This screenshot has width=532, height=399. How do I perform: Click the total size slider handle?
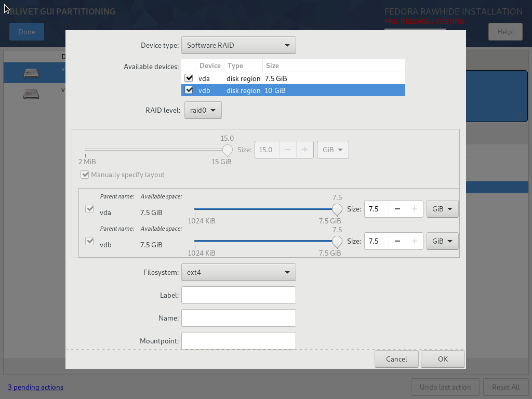(228, 150)
